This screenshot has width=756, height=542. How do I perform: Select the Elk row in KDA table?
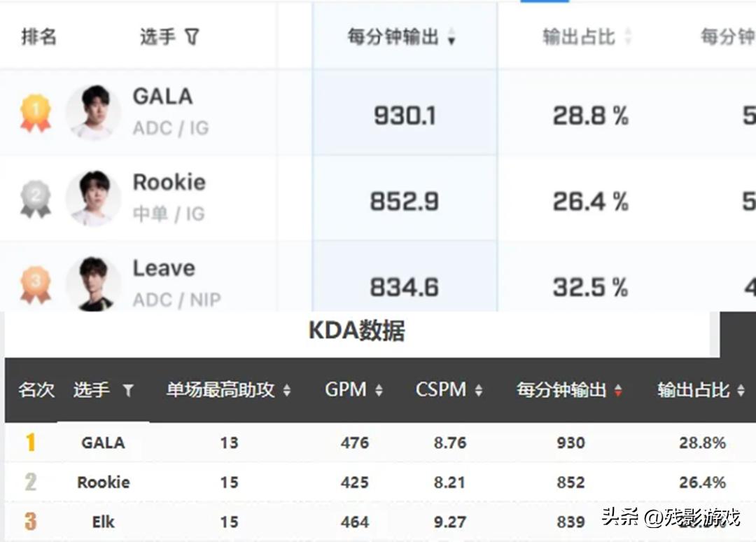tap(380, 522)
